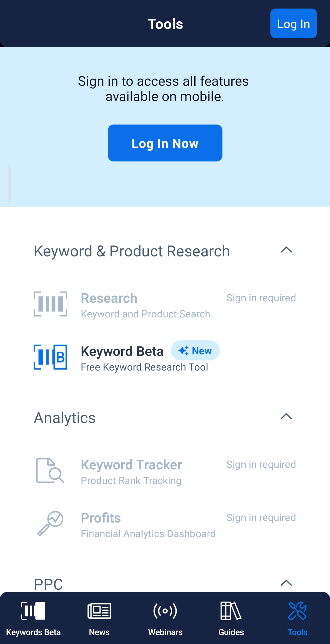Click the Log In header button
The image size is (330, 644).
(x=294, y=24)
